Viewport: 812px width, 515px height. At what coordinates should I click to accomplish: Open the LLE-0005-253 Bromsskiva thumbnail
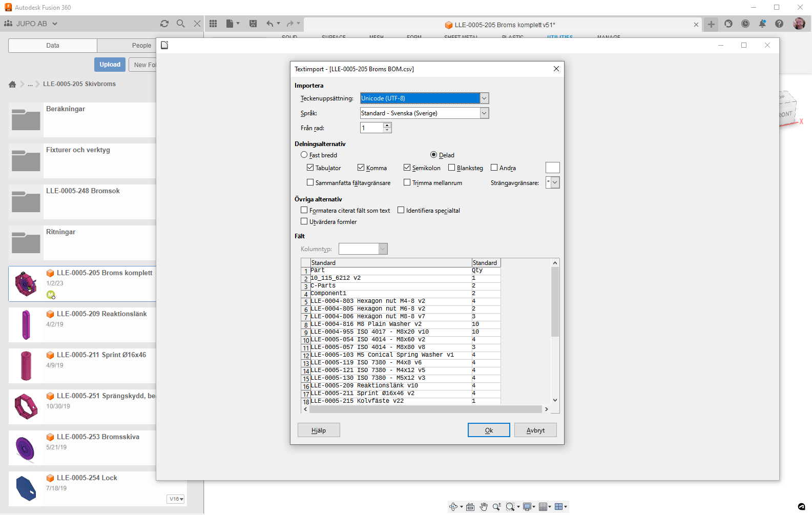(x=26, y=448)
